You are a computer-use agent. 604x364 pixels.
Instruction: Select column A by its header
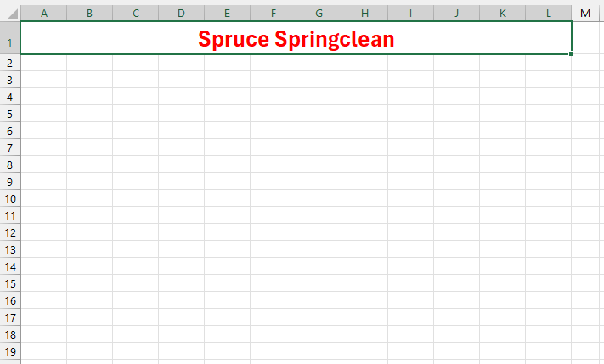[x=43, y=14]
